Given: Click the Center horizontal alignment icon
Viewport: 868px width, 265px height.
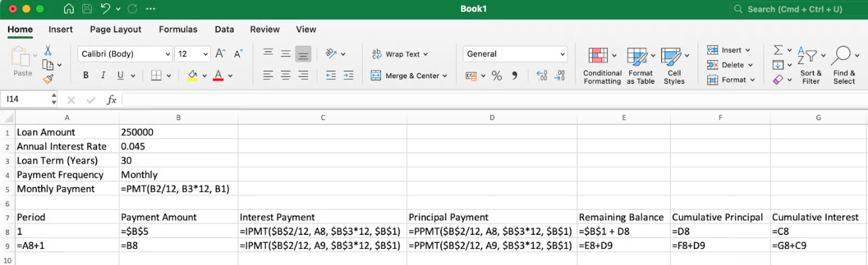Looking at the screenshot, I should click(285, 76).
